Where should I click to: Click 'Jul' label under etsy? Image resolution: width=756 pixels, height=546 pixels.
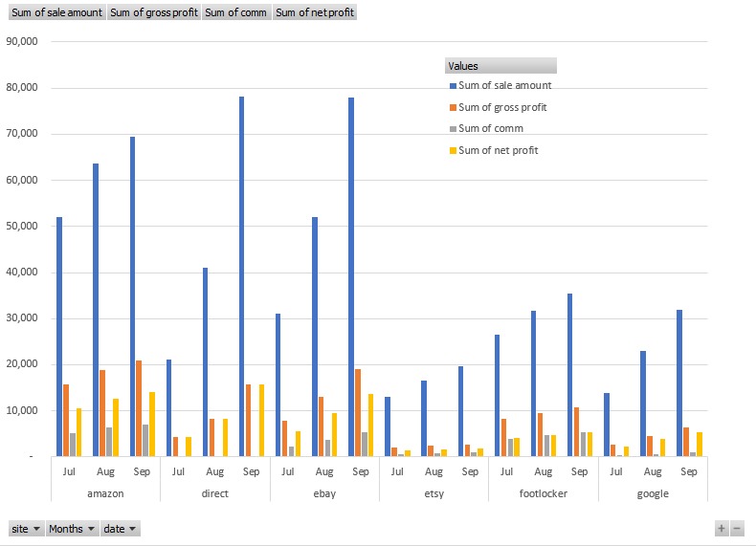coord(397,471)
